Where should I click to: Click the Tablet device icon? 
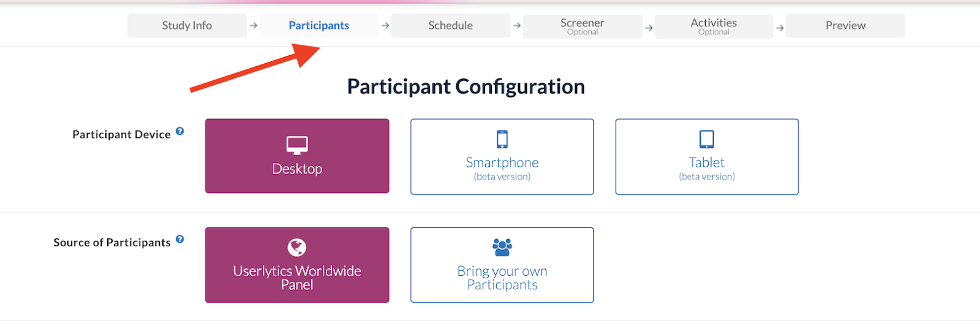pos(707,139)
